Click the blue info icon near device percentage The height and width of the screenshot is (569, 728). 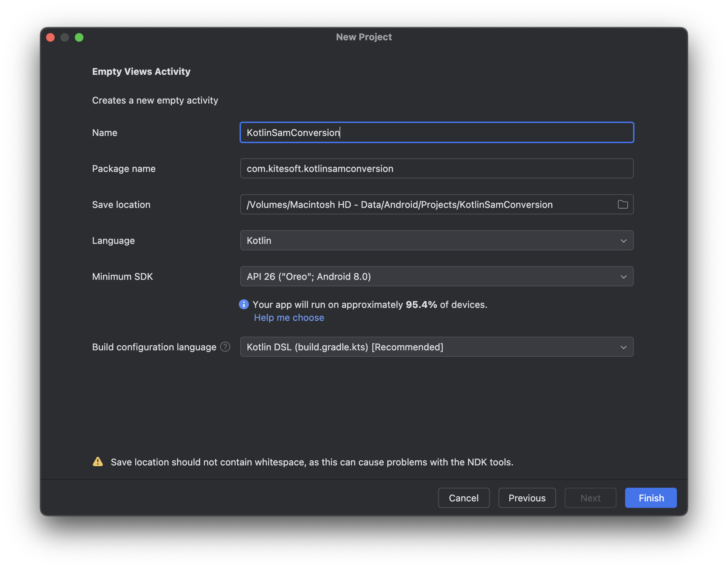tap(244, 304)
